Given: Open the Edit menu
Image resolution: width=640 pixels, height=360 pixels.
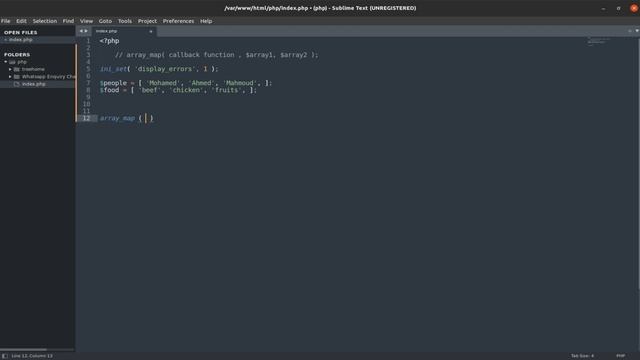Looking at the screenshot, I should coord(21,21).
